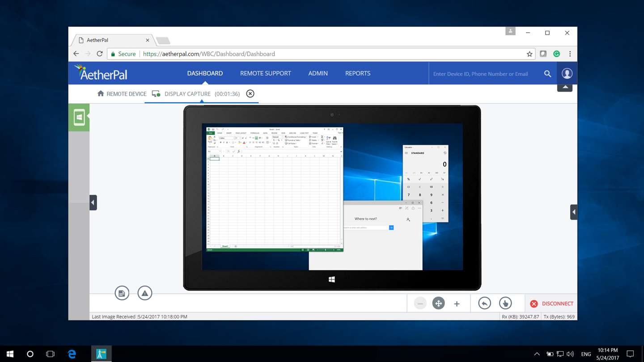Click the zoom in plus button
Image resolution: width=644 pixels, height=362 pixels.
click(x=457, y=304)
